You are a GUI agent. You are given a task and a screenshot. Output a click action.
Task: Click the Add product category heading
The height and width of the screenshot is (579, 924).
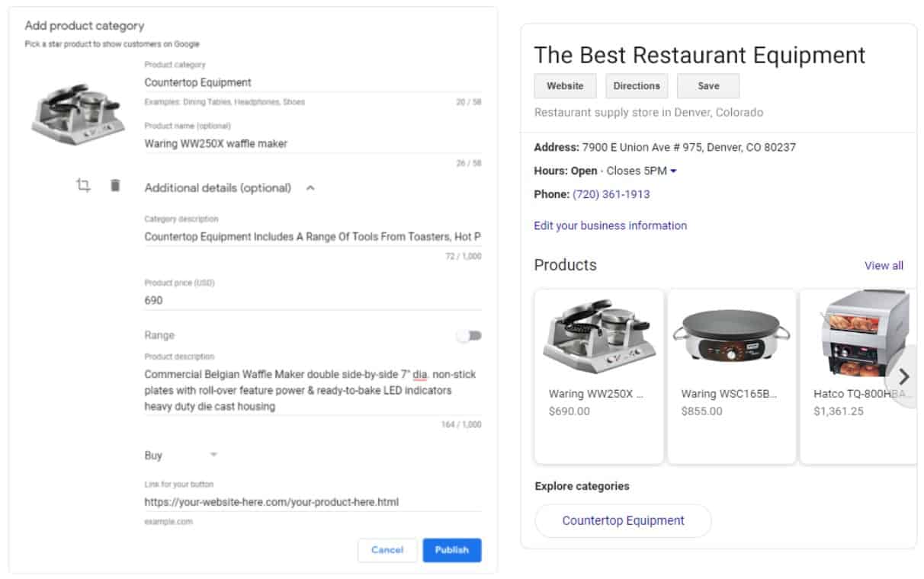coord(85,26)
